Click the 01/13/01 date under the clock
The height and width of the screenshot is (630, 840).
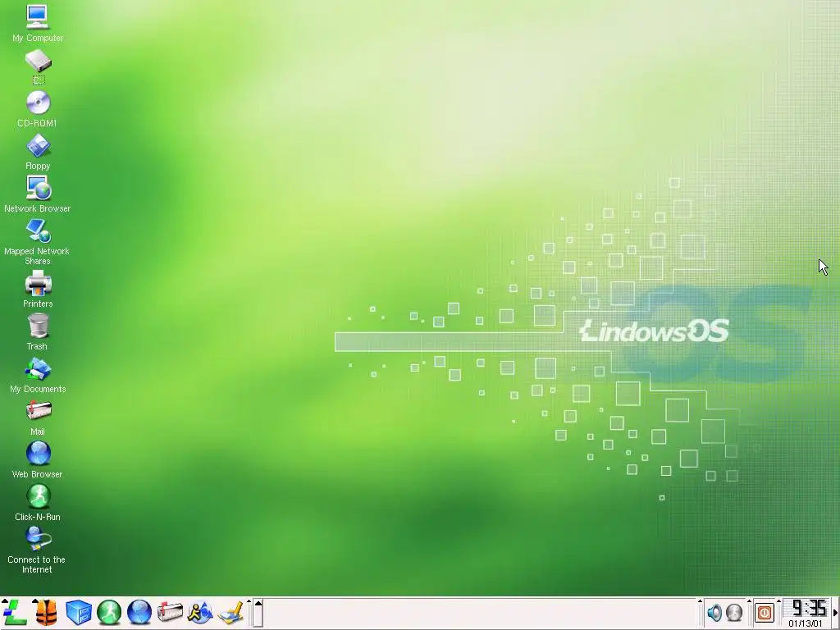coord(806,623)
